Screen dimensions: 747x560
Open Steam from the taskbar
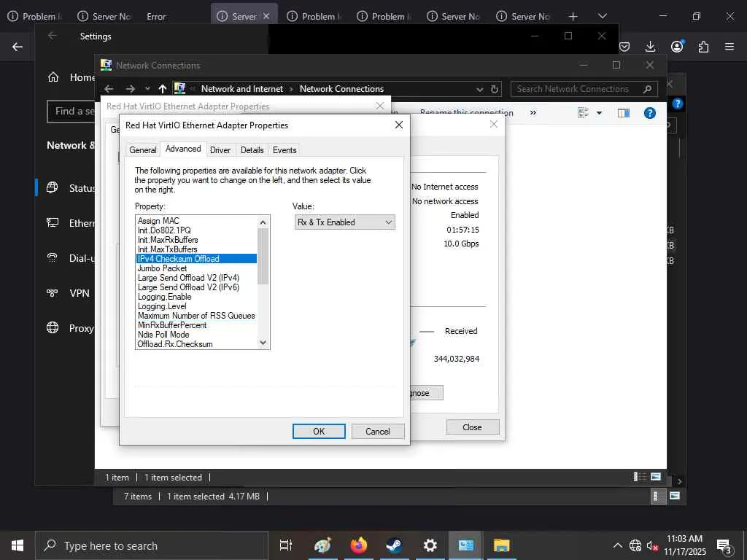coord(394,545)
